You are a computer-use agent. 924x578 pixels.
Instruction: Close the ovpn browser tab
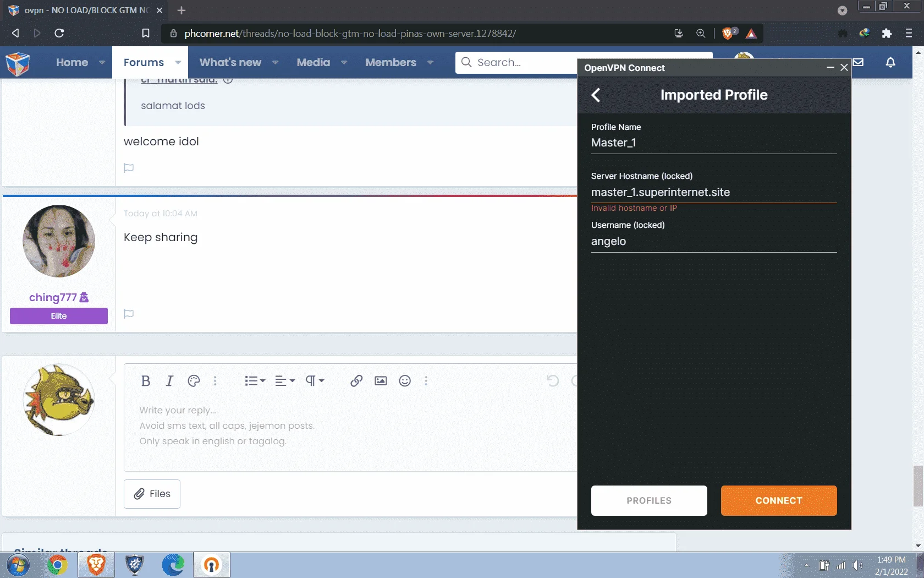click(159, 10)
